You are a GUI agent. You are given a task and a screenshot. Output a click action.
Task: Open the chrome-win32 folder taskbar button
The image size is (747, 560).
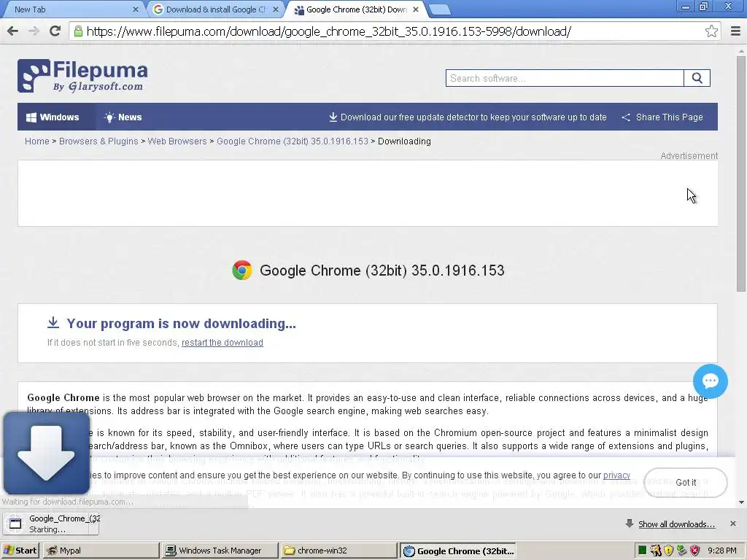[338, 551]
